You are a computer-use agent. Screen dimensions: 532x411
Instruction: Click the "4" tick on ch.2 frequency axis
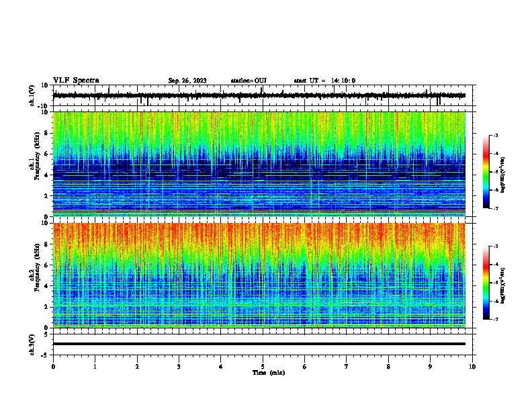click(46, 286)
